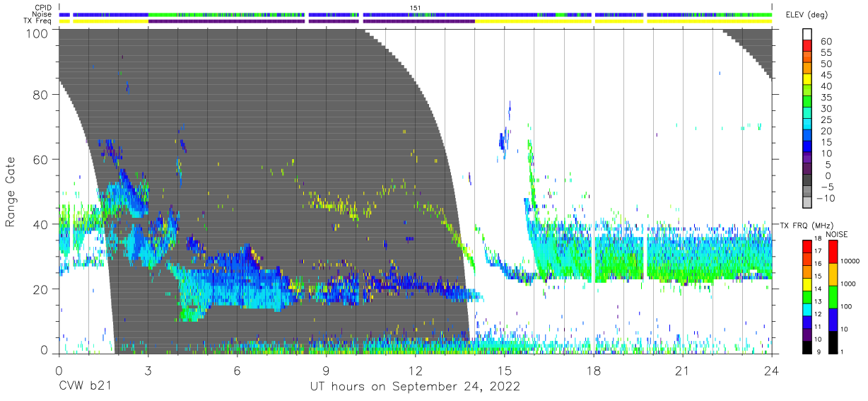Click the '12' tick on the UT hours axis

(x=416, y=371)
